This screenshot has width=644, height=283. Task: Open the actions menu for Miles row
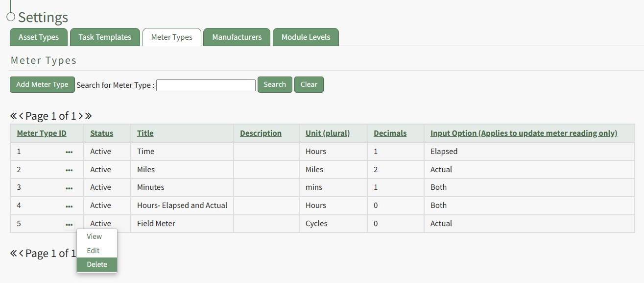69,170
